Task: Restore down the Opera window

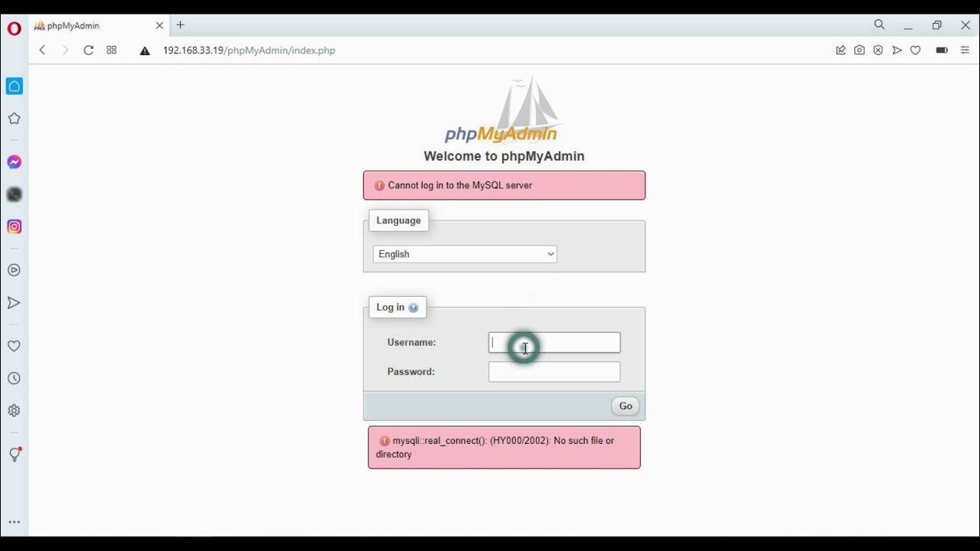Action: pyautogui.click(x=936, y=25)
